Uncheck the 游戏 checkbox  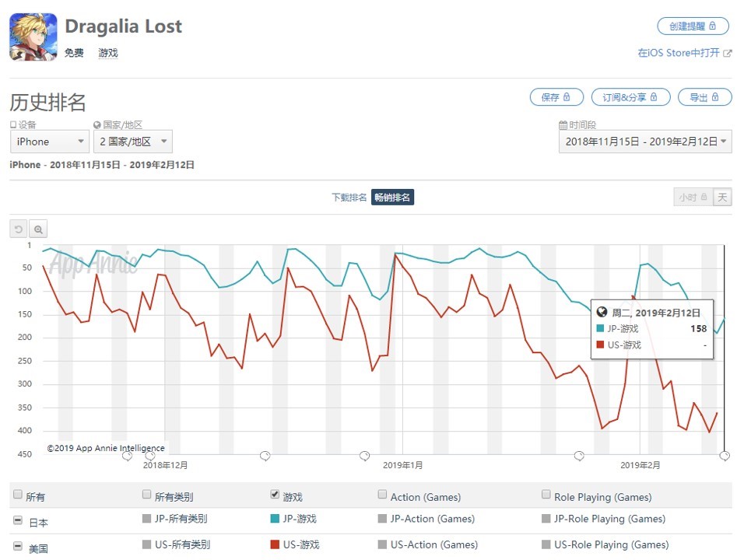point(274,495)
